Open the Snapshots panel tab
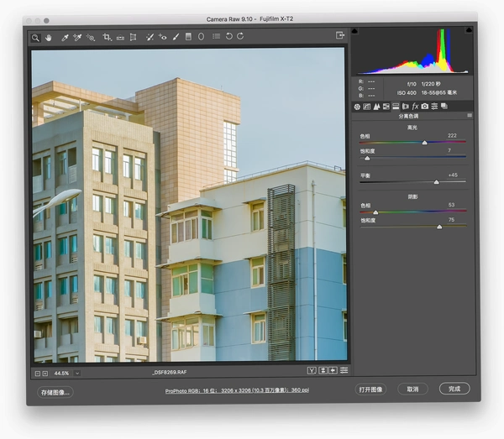The height and width of the screenshot is (439, 504). click(x=444, y=106)
